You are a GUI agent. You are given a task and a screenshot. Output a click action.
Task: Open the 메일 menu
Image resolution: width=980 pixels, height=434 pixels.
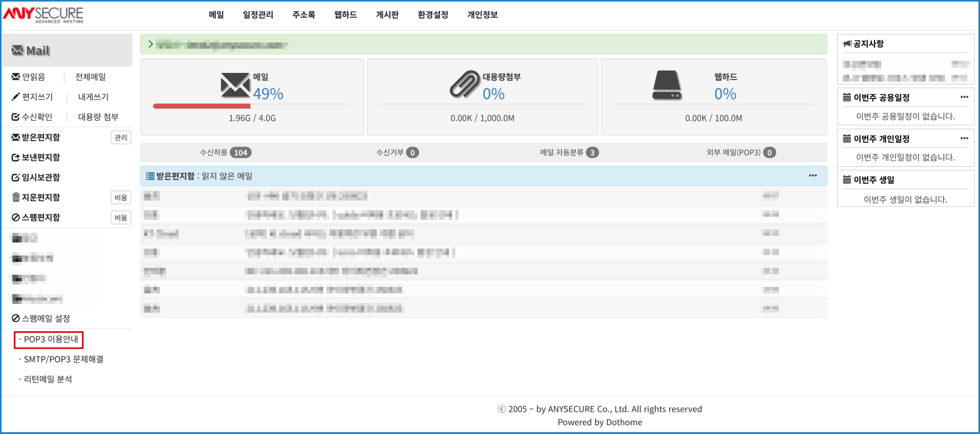[x=216, y=15]
